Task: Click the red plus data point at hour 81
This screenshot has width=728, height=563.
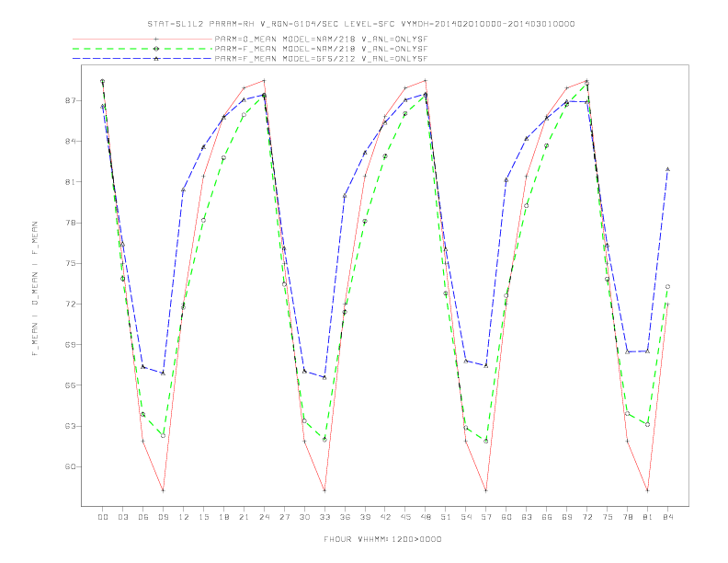Action: point(648,490)
